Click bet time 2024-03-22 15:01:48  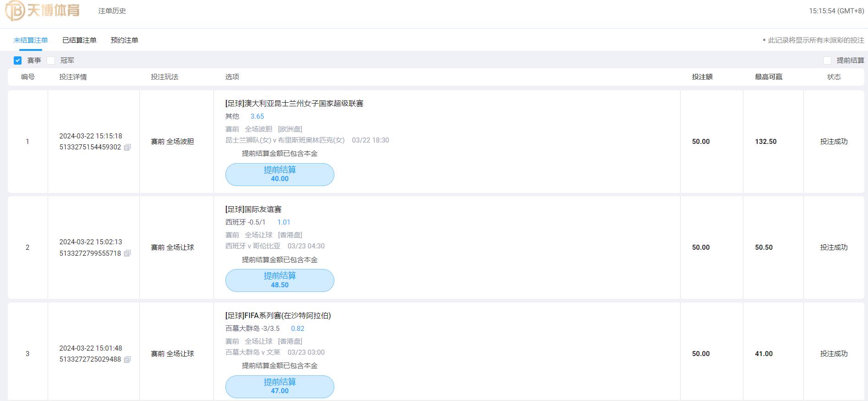[x=91, y=348]
